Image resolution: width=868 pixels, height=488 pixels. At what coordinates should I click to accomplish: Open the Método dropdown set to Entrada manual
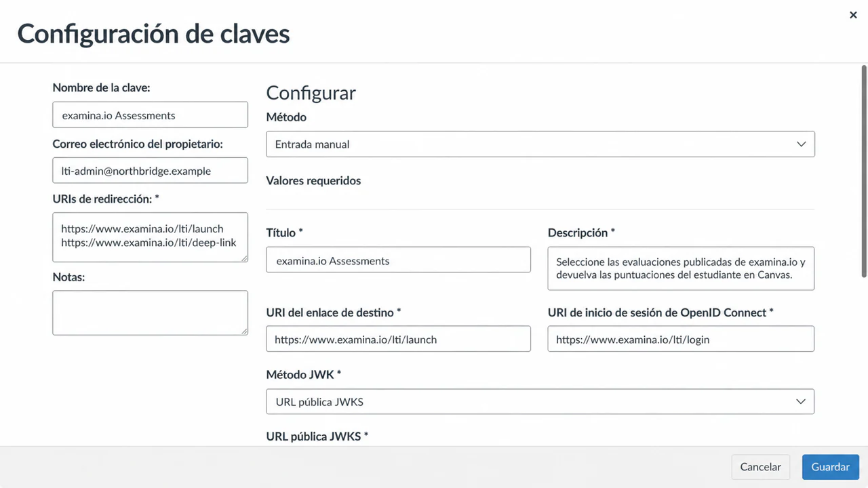(x=540, y=144)
